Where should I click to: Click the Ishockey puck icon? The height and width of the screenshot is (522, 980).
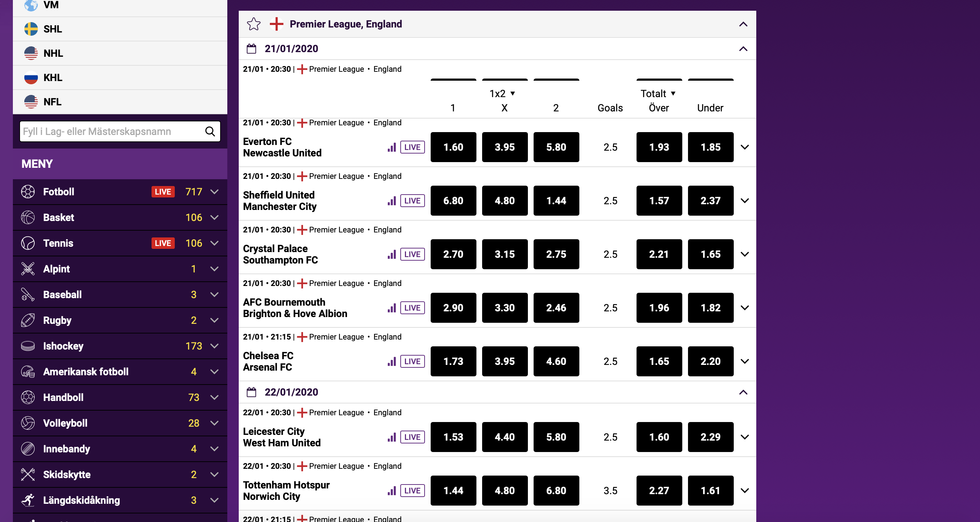point(28,346)
